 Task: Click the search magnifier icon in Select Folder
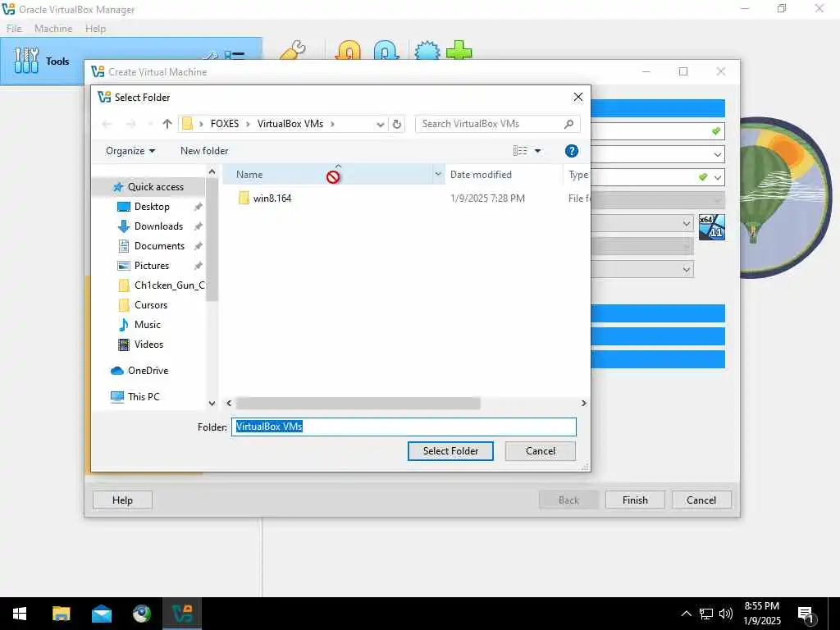point(569,124)
